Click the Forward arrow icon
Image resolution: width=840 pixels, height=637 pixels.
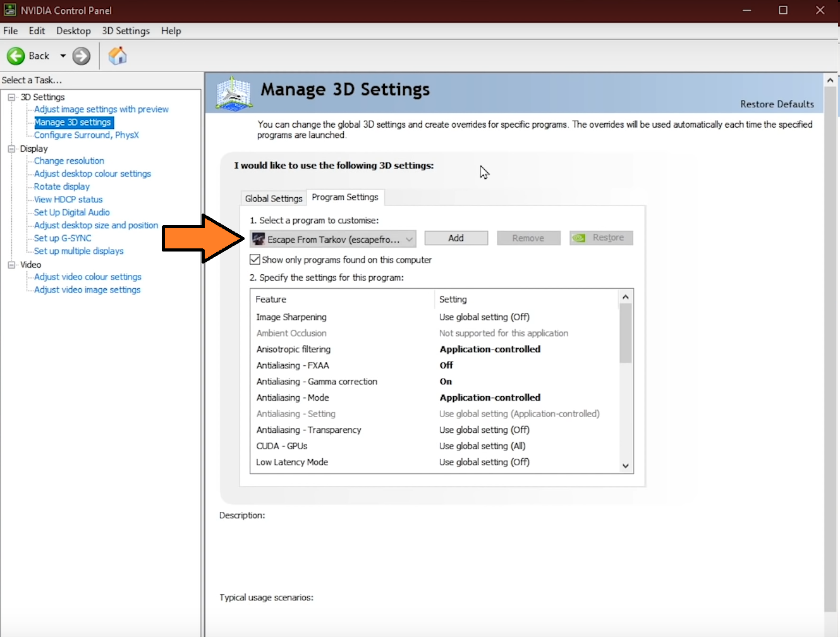pyautogui.click(x=82, y=56)
